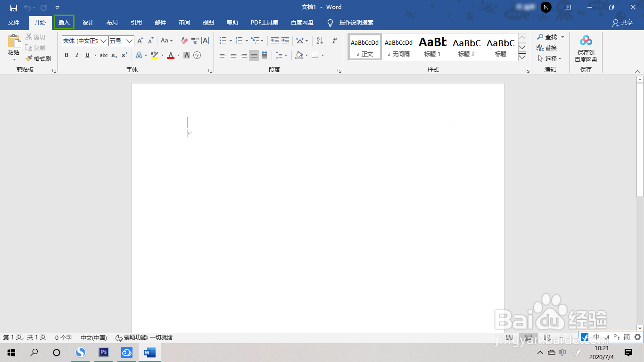Viewport: 644px width, 362px height.
Task: Expand the styles gallery More arrow
Action: [x=522, y=57]
